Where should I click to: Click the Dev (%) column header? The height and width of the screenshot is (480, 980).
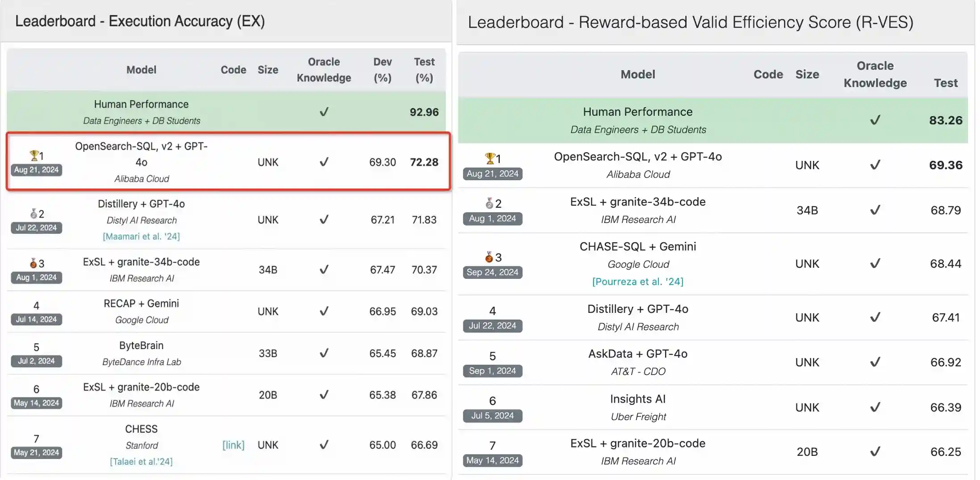click(x=382, y=70)
